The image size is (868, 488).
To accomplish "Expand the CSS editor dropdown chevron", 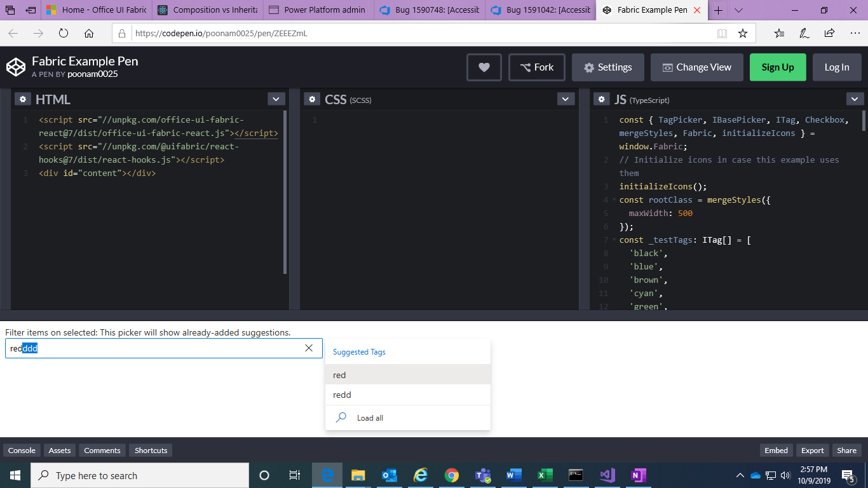I will tap(566, 99).
